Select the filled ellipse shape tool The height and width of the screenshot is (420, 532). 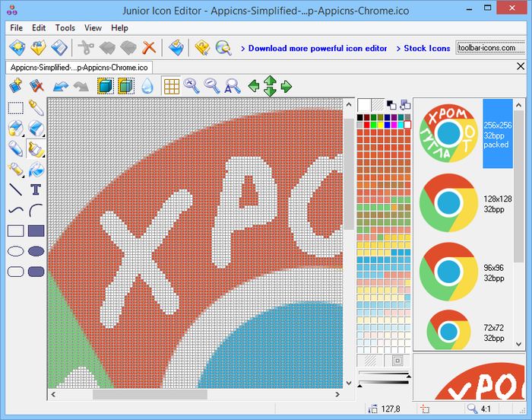tap(36, 251)
